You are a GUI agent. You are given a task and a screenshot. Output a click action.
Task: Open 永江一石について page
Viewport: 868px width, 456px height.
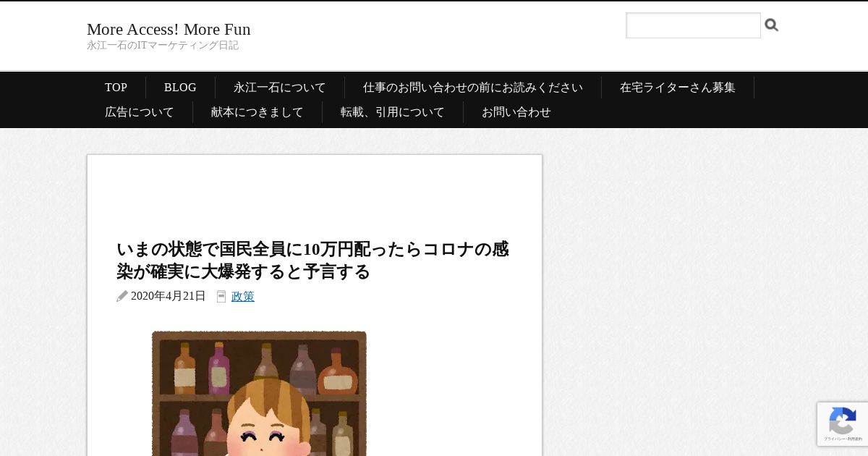[280, 88]
